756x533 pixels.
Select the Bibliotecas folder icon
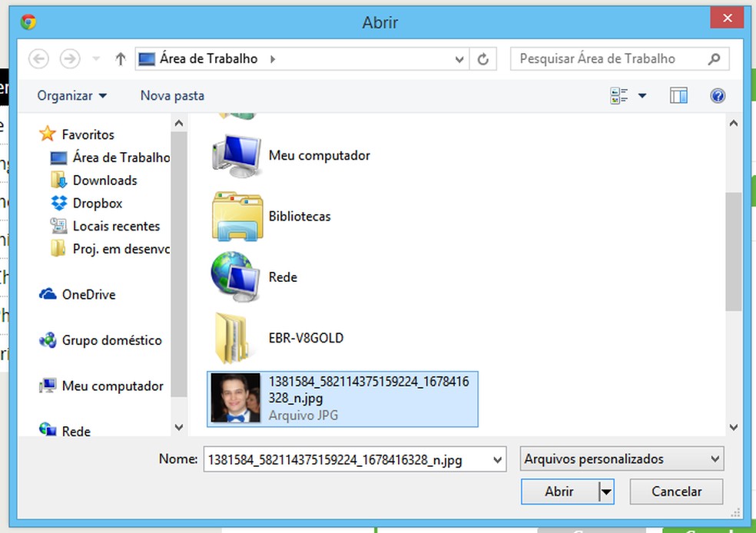tap(237, 216)
